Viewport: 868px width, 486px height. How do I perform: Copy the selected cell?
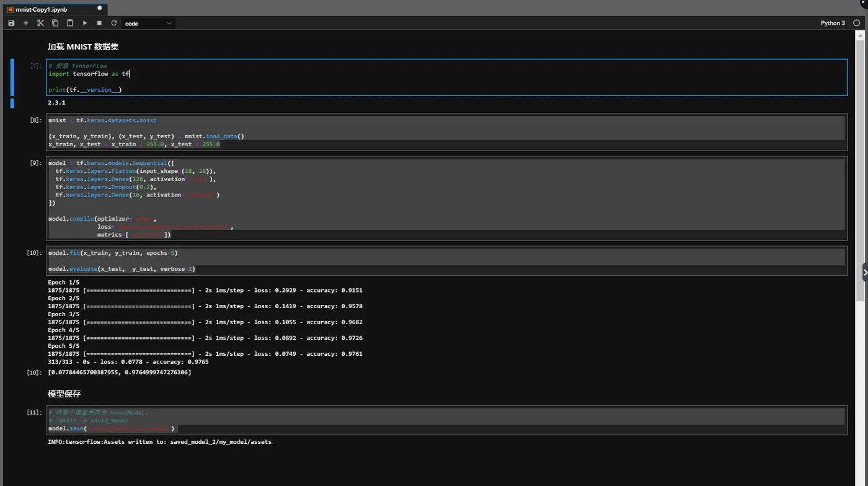click(55, 23)
